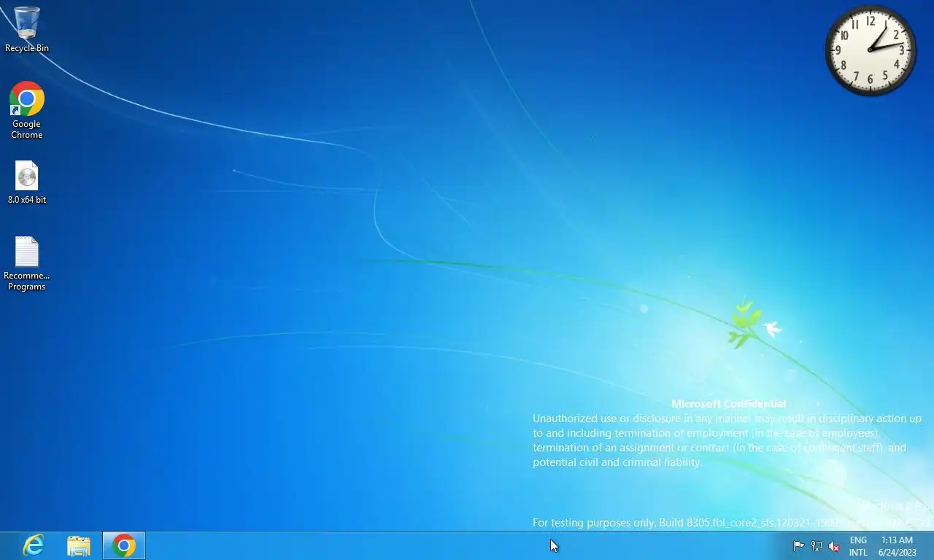Screen dimensions: 934x560
Task: Open the ENG INTL language indicator
Action: [858, 546]
